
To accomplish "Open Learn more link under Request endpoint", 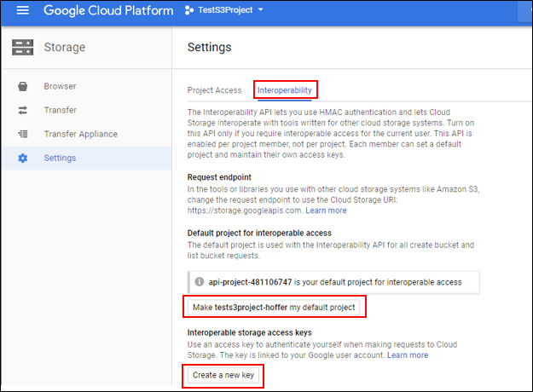I will coord(326,210).
